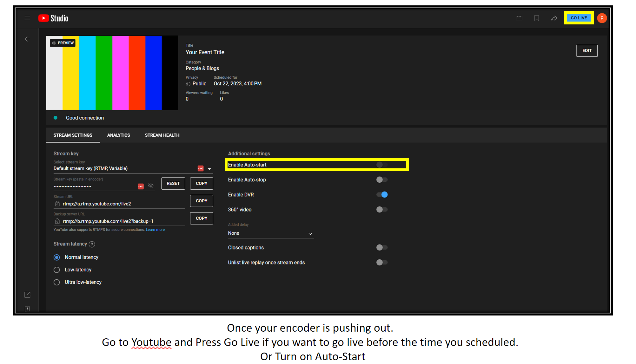Click the GO LIVE button
This screenshot has height=364, width=636.
pos(579,18)
